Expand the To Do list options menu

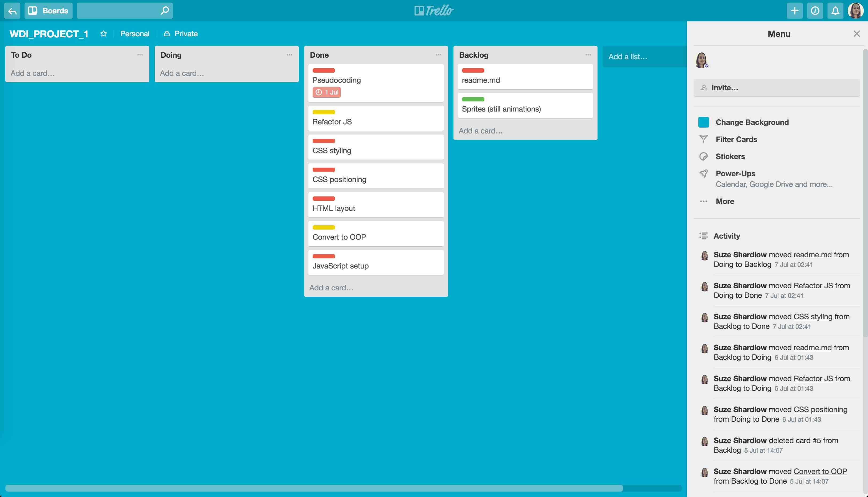pyautogui.click(x=139, y=55)
